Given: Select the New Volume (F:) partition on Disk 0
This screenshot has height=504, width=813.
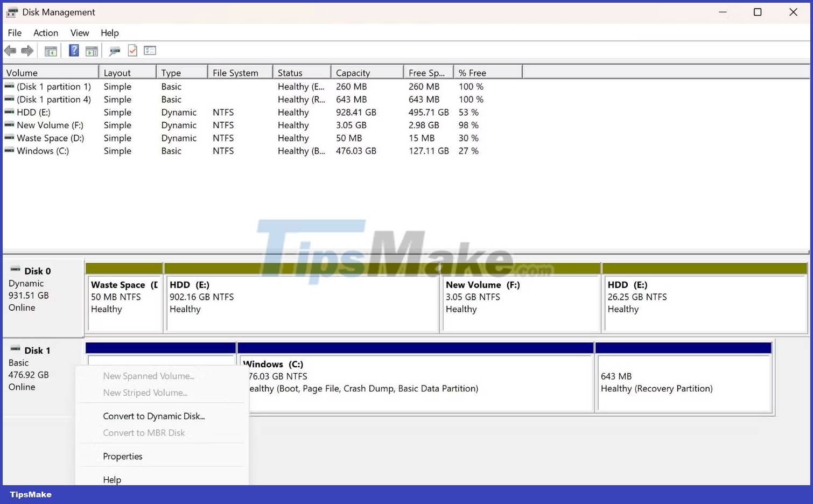Looking at the screenshot, I should [520, 302].
